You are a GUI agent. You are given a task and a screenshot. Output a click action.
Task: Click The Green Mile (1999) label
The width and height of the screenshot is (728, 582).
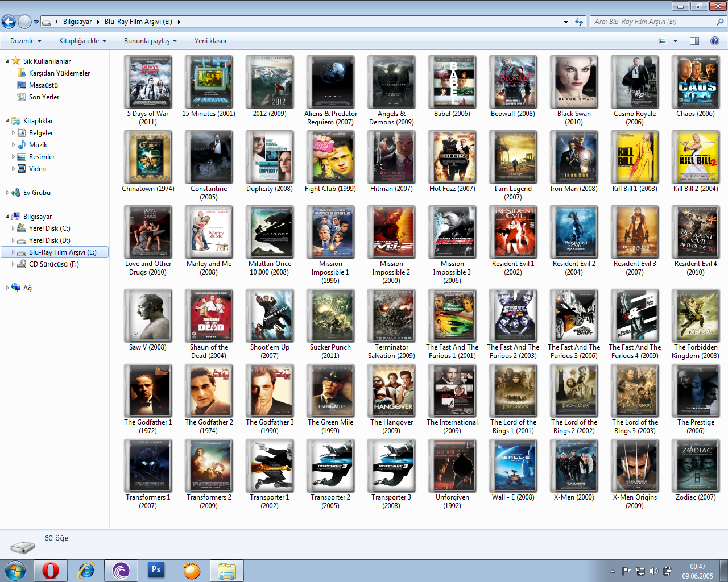[330, 426]
